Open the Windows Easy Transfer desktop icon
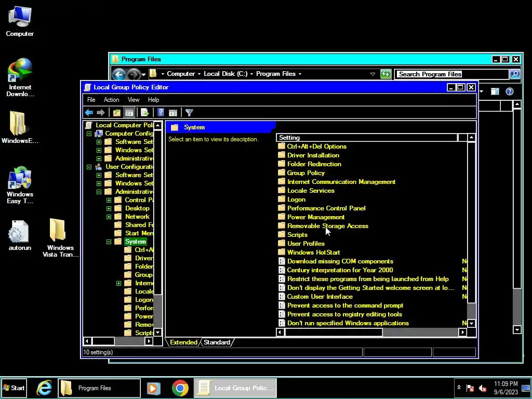Screen dimensions: 532x399 click(20, 185)
